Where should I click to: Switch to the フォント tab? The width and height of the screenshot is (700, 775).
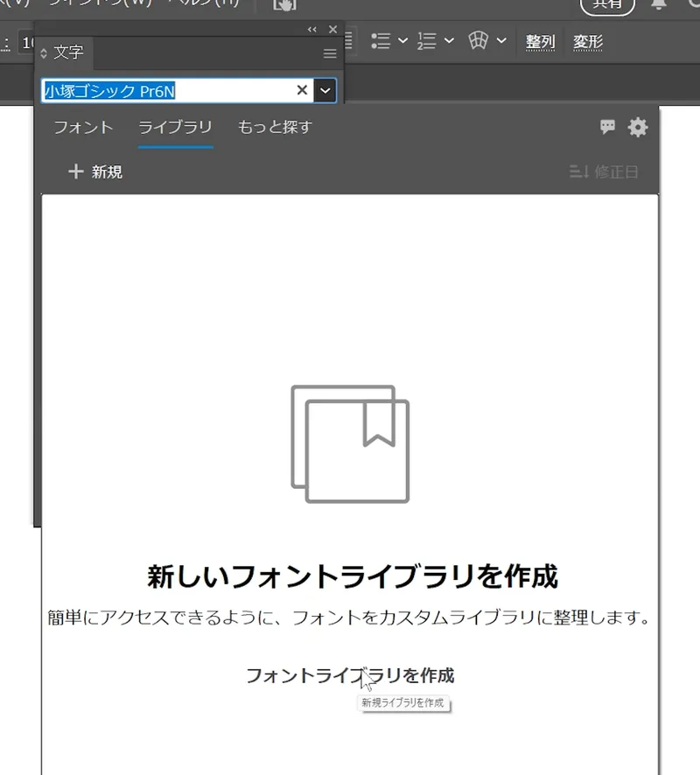(x=83, y=127)
